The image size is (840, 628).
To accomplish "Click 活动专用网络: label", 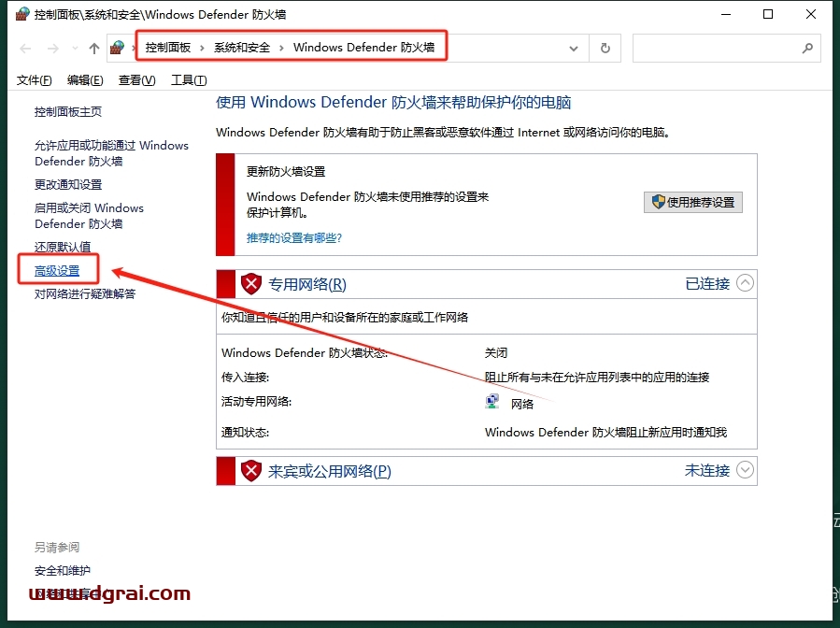I will point(257,402).
